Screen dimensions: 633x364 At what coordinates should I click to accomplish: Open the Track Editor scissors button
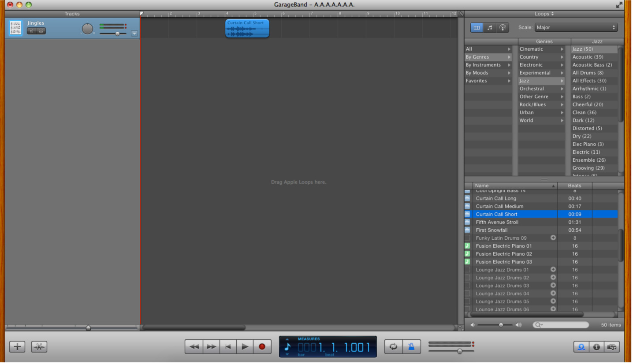click(39, 347)
